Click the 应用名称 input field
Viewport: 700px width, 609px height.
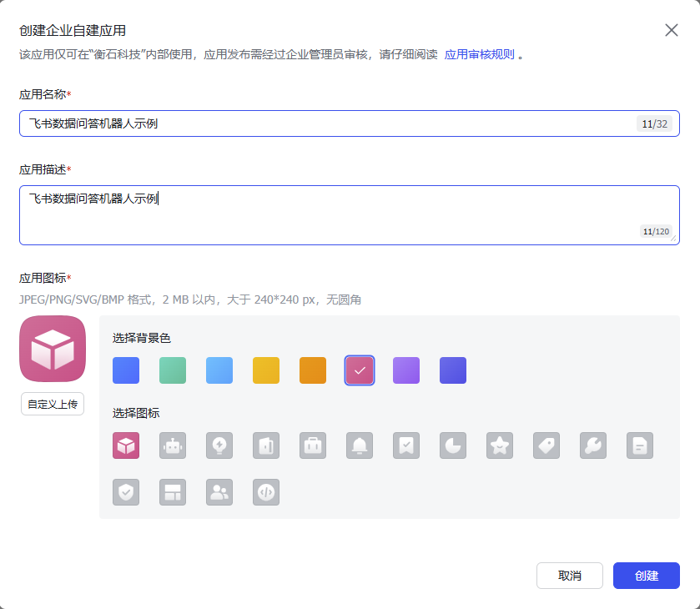coord(325,123)
